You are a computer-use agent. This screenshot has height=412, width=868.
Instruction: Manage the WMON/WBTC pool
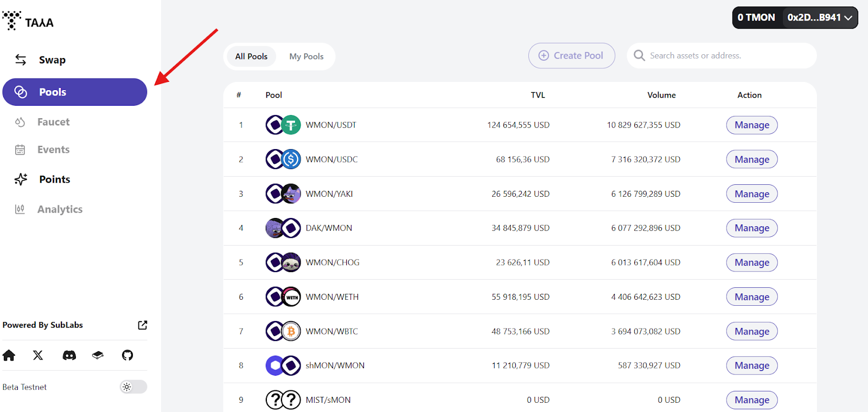point(752,331)
